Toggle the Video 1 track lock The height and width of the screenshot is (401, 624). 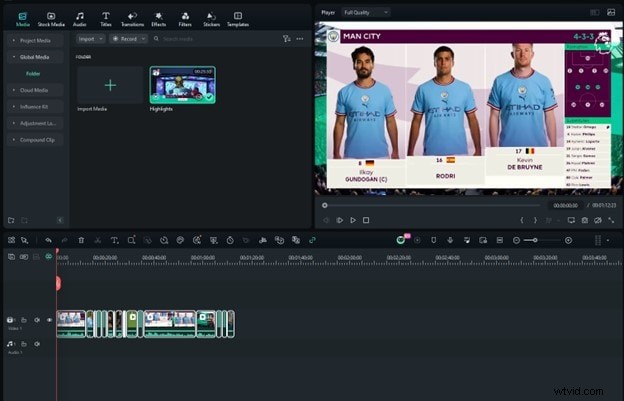[x=24, y=320]
